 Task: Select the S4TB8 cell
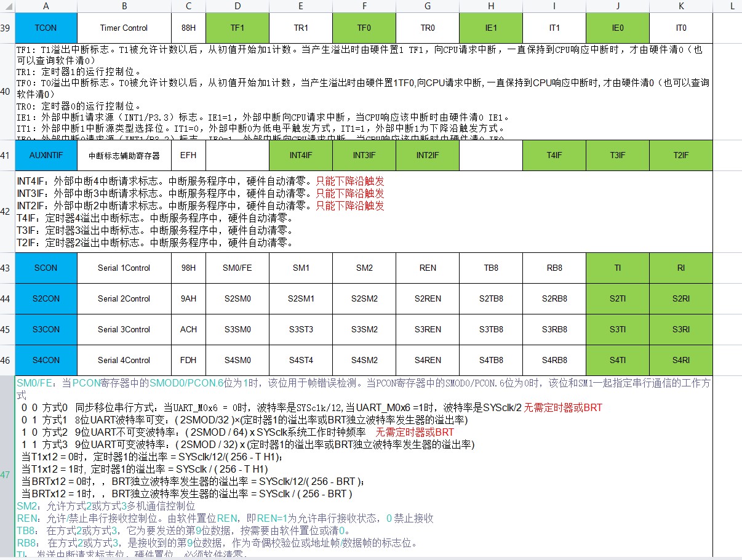(x=491, y=360)
